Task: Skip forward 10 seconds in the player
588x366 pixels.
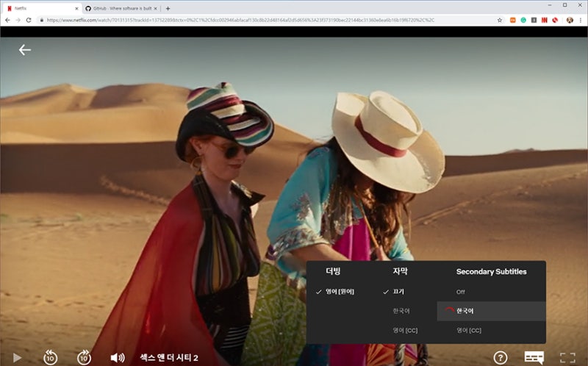Action: (x=84, y=357)
